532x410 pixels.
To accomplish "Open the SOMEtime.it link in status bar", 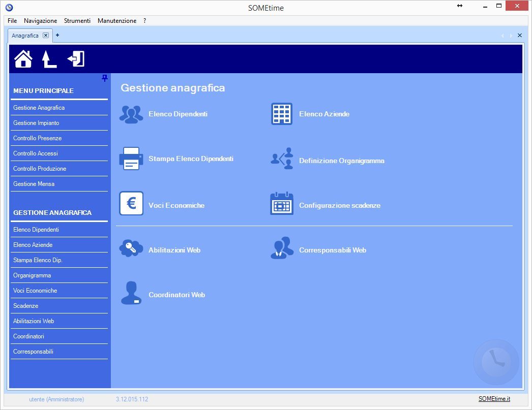I will (494, 399).
